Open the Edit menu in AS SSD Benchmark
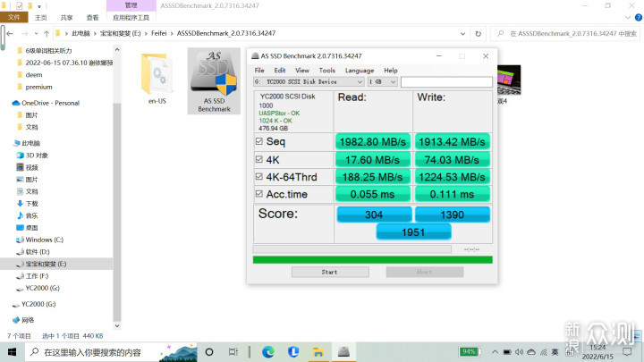The height and width of the screenshot is (362, 644). 280,71
